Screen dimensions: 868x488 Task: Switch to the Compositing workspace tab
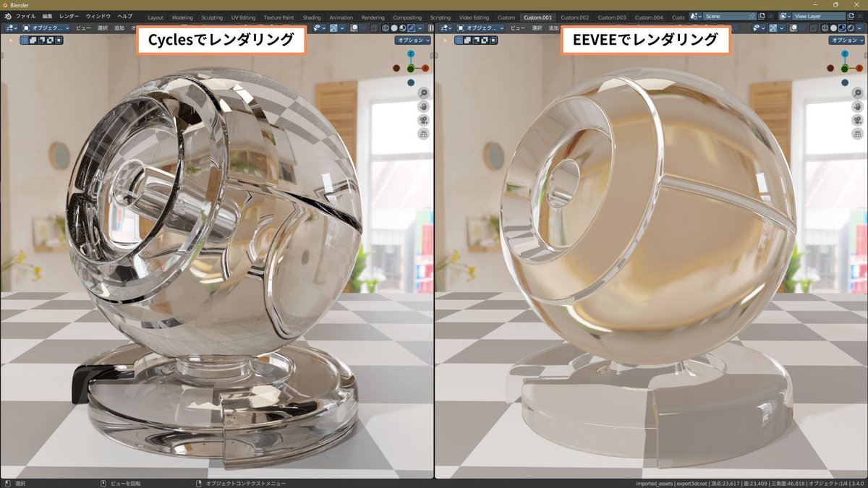406,17
